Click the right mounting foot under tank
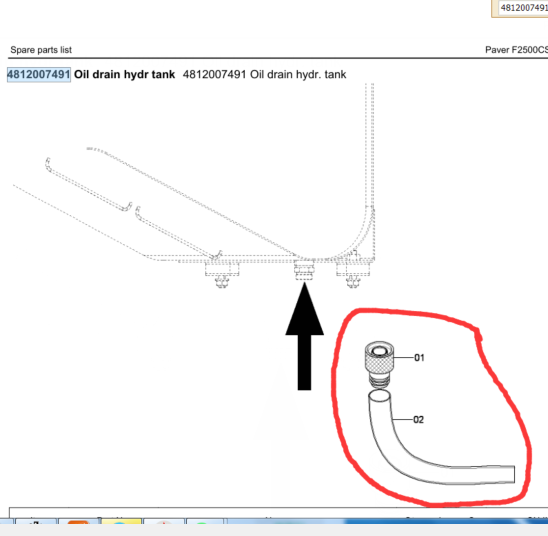The image size is (548, 536). pos(353,275)
